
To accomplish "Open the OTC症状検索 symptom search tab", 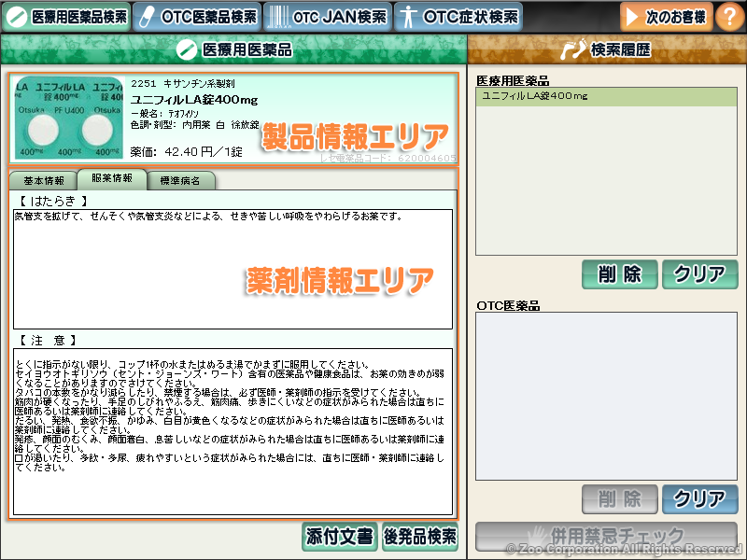I will tap(458, 17).
